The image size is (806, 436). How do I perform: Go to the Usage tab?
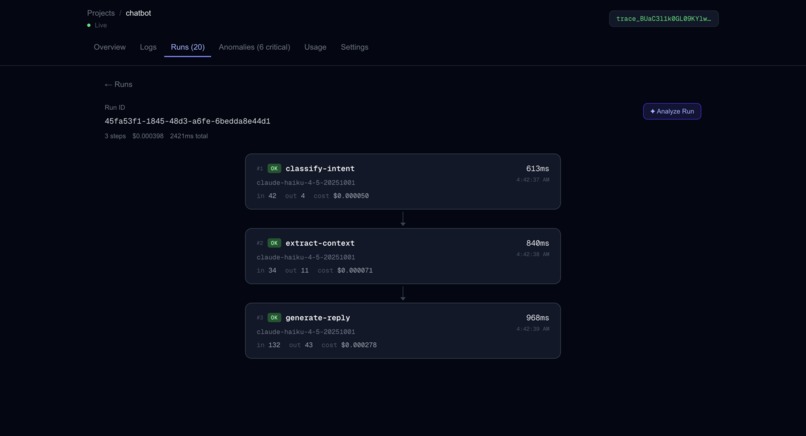pos(315,47)
